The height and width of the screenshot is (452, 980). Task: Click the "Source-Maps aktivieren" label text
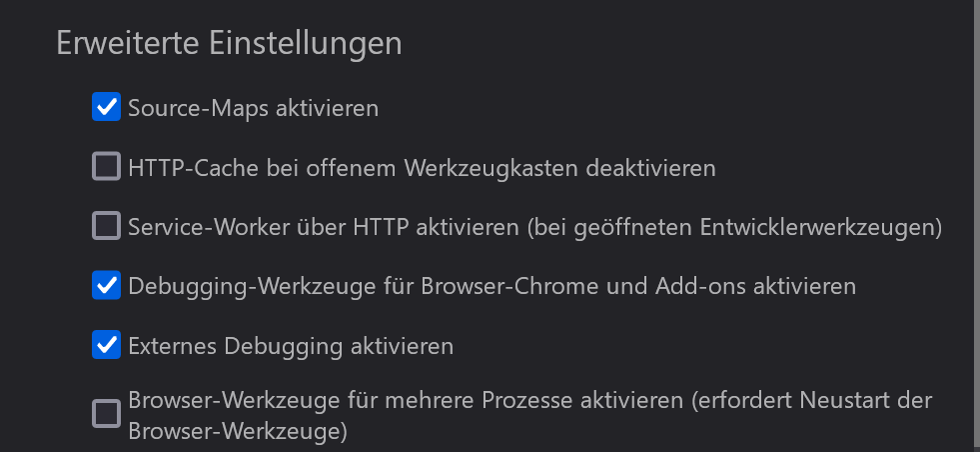pyautogui.click(x=253, y=108)
